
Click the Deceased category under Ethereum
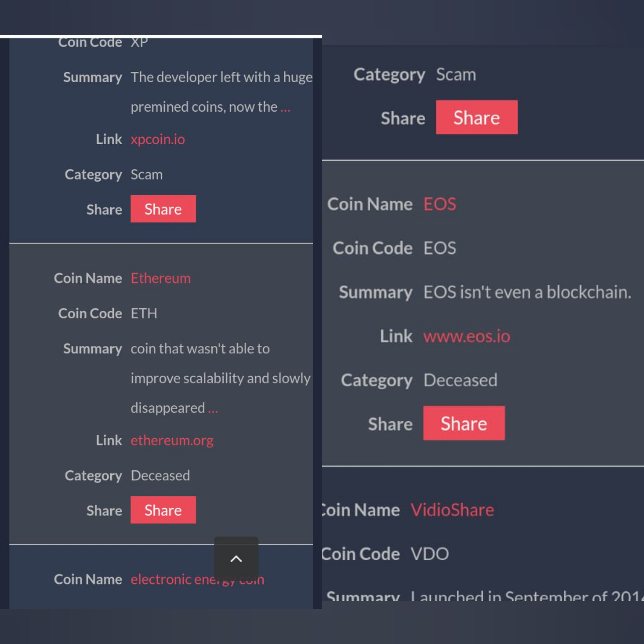tap(160, 475)
